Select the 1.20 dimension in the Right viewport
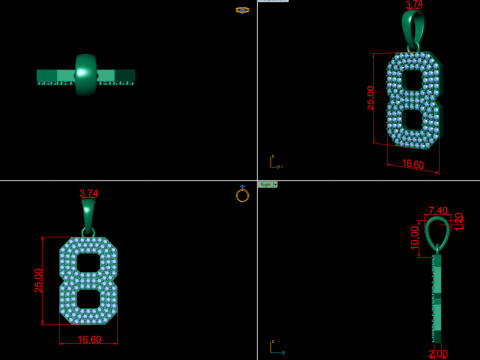 coord(459,222)
